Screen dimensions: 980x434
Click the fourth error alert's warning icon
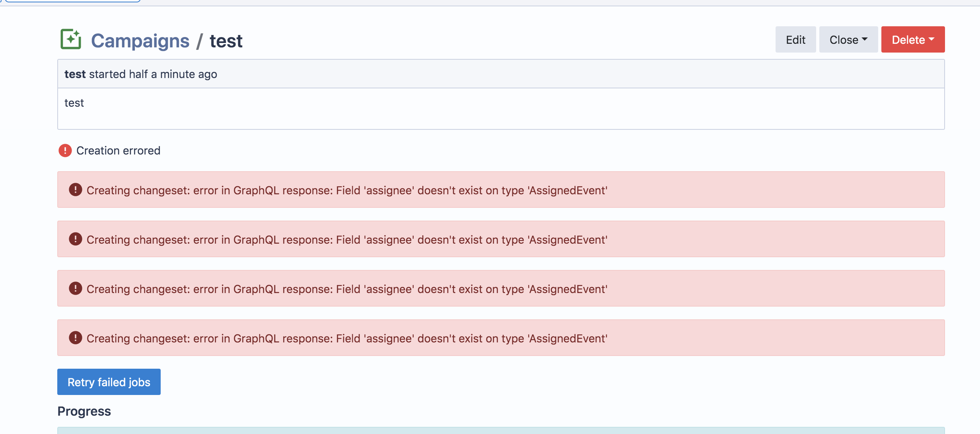[x=75, y=338]
